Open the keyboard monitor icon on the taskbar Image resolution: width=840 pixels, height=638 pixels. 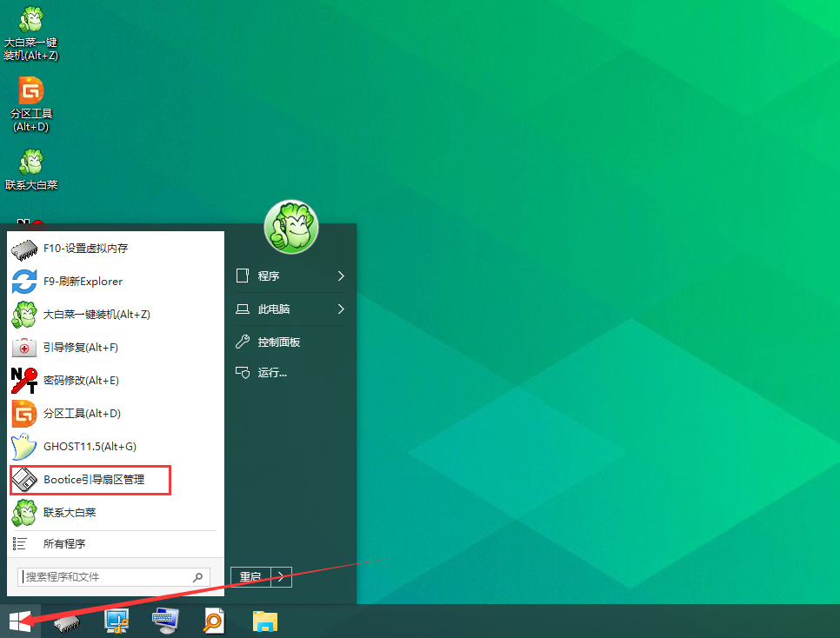[x=165, y=621]
